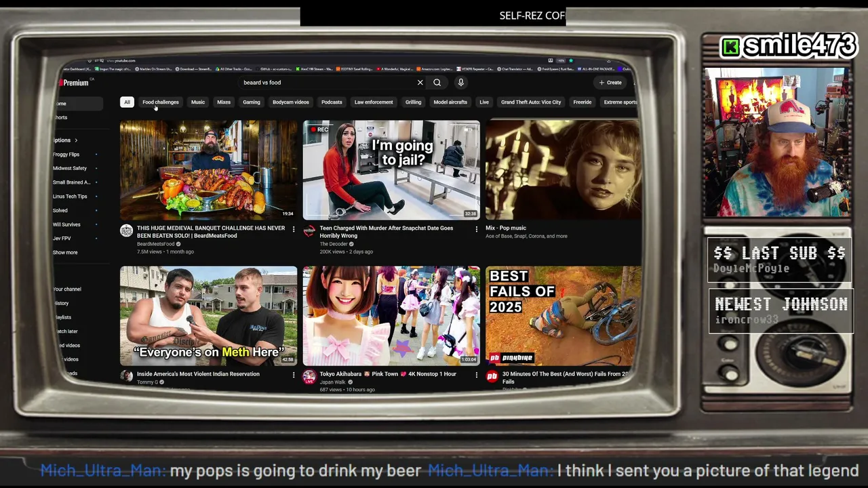
Task: Open The Decoder channel avatar
Action: tap(309, 231)
